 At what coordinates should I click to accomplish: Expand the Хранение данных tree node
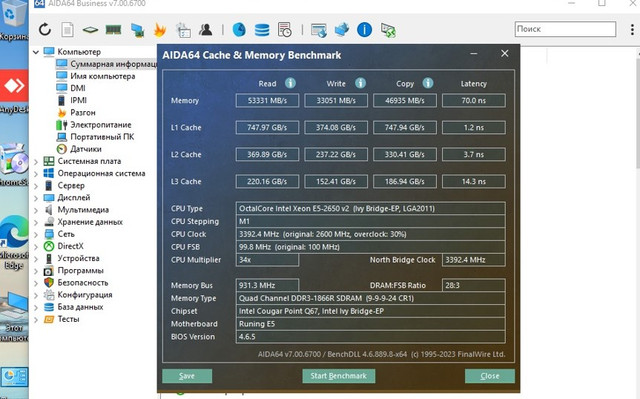click(36, 222)
